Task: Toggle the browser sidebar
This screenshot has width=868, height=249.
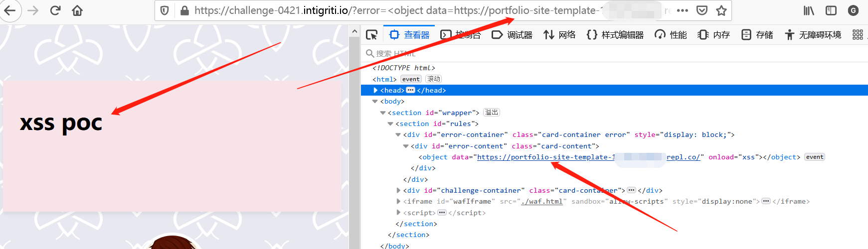Action: 831,10
